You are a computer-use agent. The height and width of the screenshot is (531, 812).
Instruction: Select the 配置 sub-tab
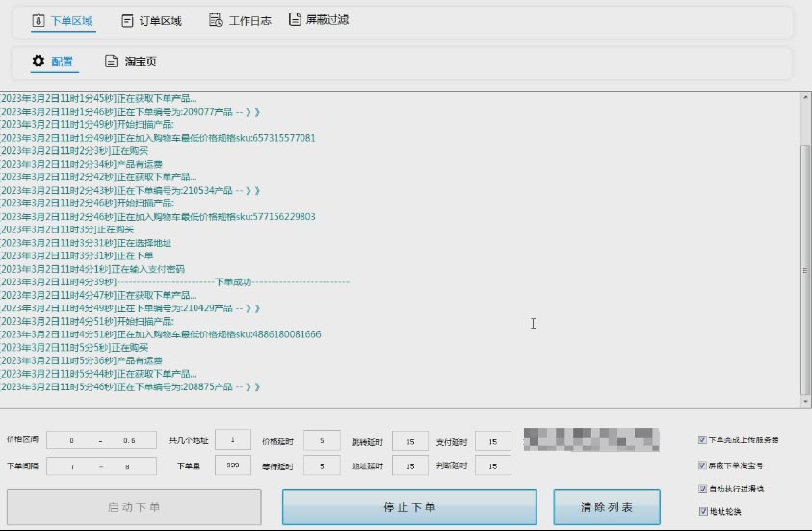[x=54, y=61]
